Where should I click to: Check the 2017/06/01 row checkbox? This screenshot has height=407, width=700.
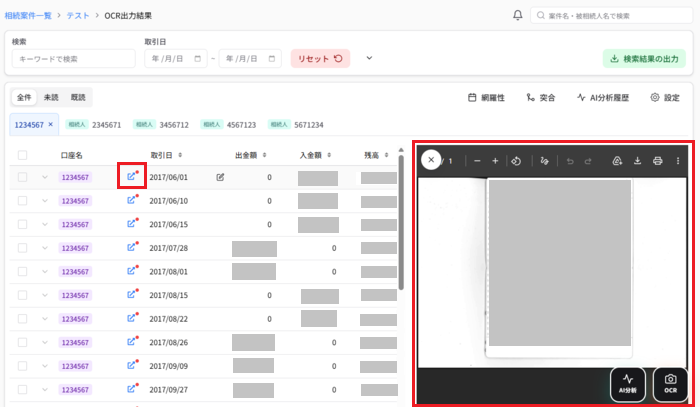coord(22,177)
